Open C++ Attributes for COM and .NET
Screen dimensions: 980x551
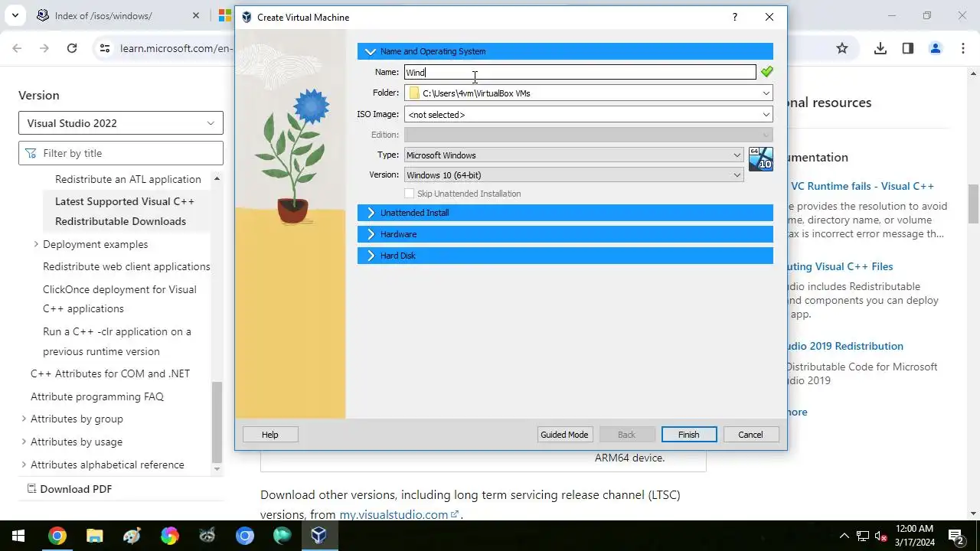110,373
